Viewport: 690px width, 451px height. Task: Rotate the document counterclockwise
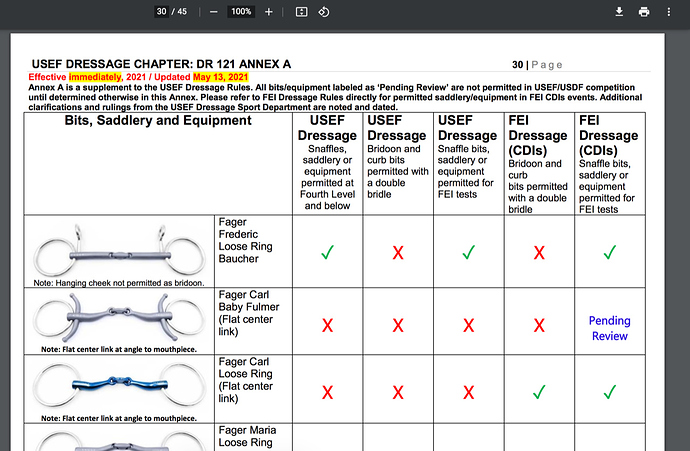click(x=324, y=12)
